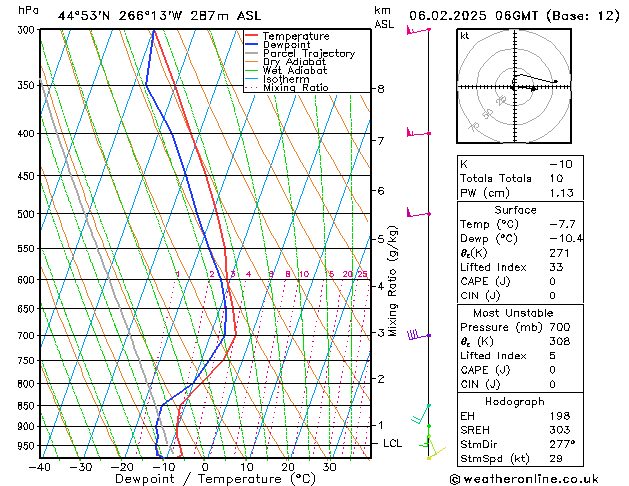The height and width of the screenshot is (486, 629).
Task: Click the Pressure (mb) value 700
Action: [560, 327]
